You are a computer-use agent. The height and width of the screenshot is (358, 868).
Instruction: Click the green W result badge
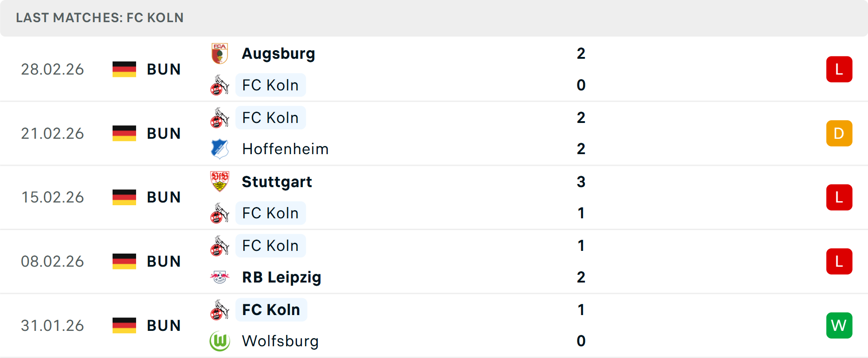[x=839, y=325]
